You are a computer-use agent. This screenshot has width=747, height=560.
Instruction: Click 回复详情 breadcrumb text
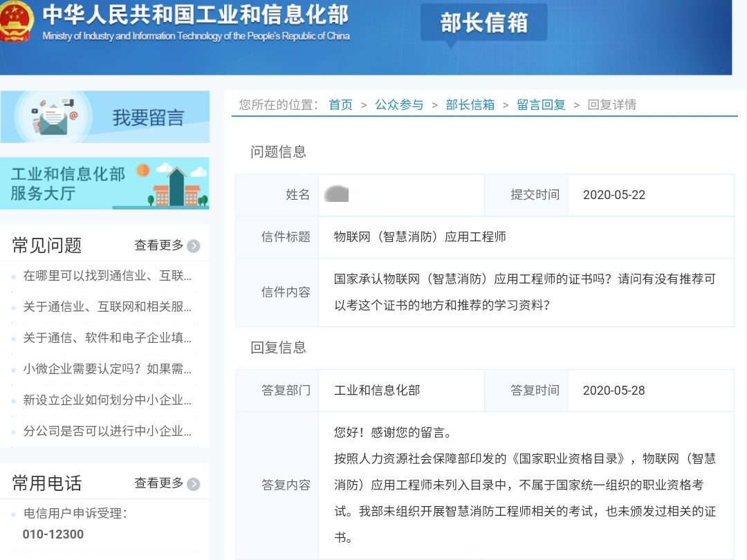pos(612,105)
